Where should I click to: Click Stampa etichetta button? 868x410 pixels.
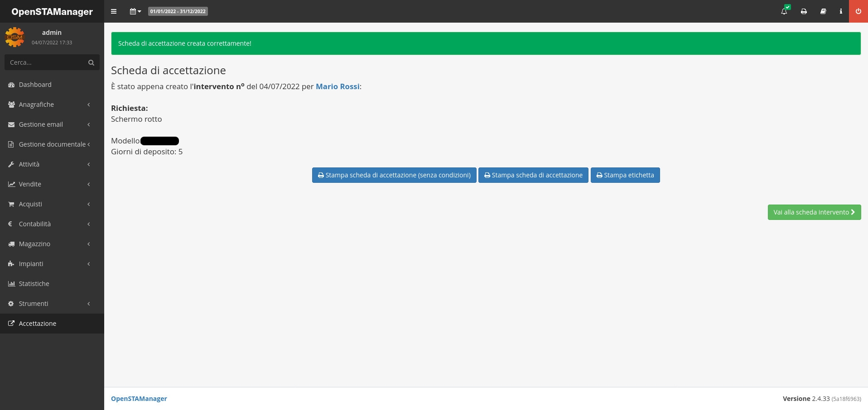pyautogui.click(x=625, y=175)
